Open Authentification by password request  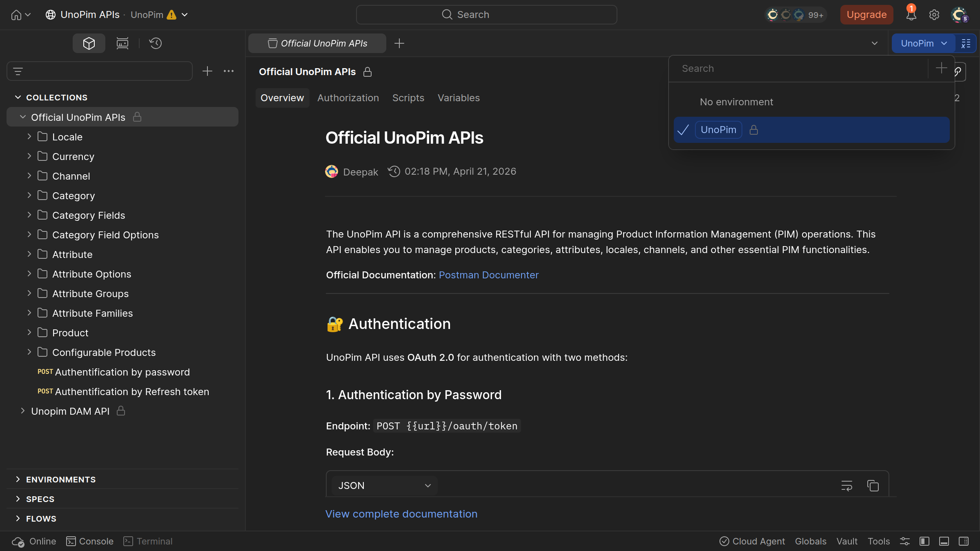(122, 372)
